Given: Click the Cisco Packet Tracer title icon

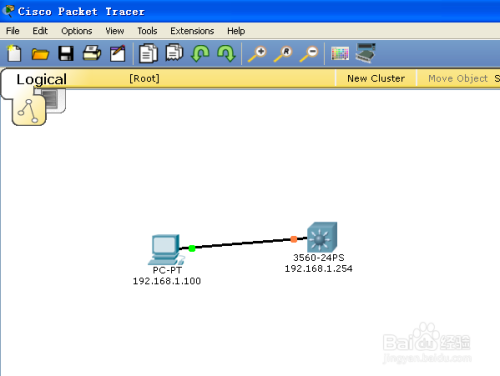Looking at the screenshot, I should pos(7,11).
